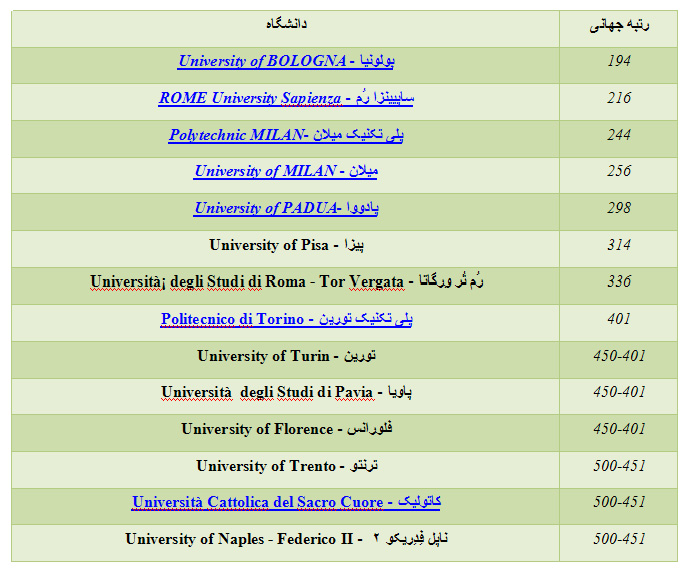The image size is (692, 581).
Task: Select the University of Florence text
Action: pos(286,429)
